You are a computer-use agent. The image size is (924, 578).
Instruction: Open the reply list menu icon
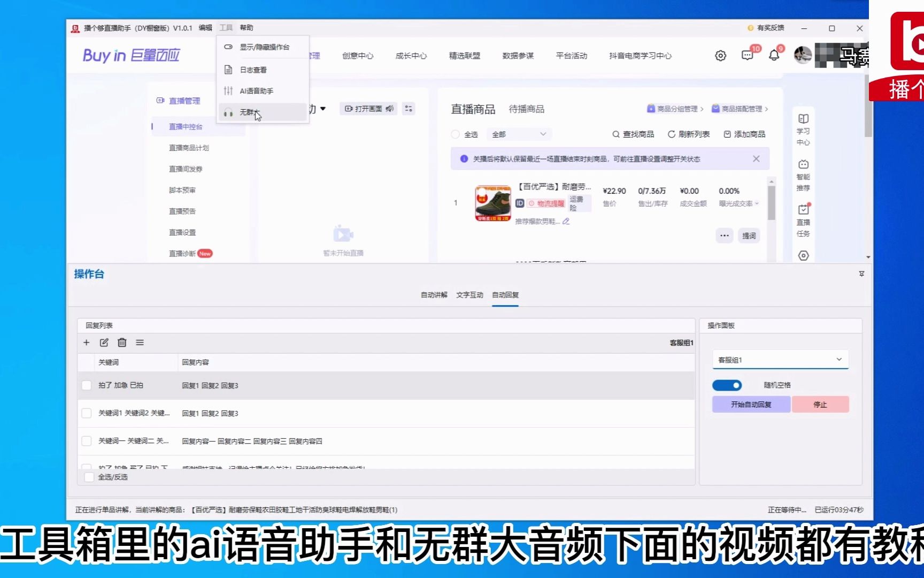(x=140, y=343)
